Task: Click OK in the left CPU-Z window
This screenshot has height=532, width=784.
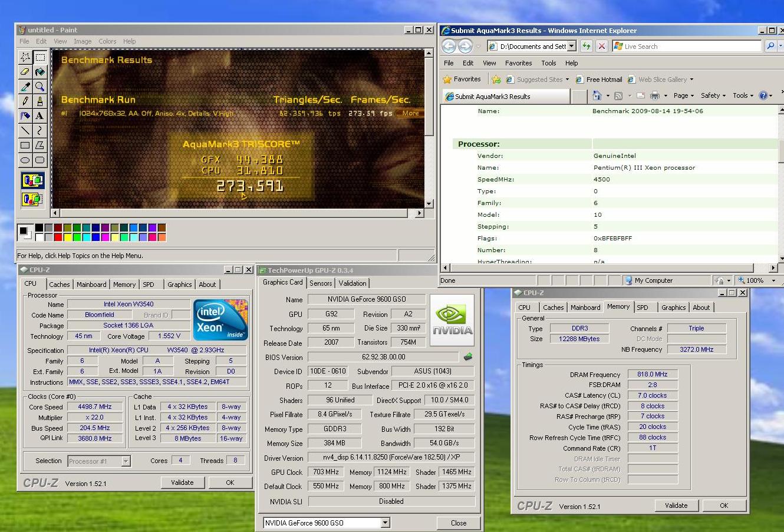Action: pyautogui.click(x=230, y=483)
